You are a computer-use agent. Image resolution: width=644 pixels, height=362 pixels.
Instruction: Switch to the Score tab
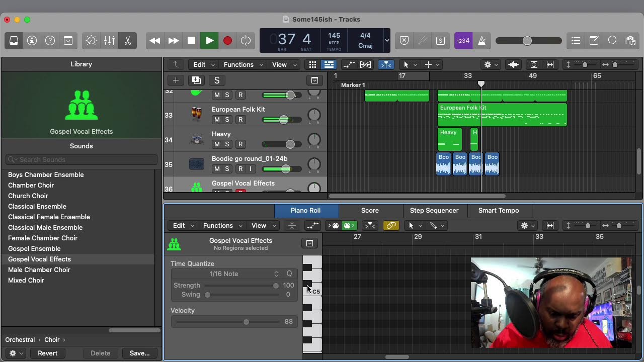[370, 210]
